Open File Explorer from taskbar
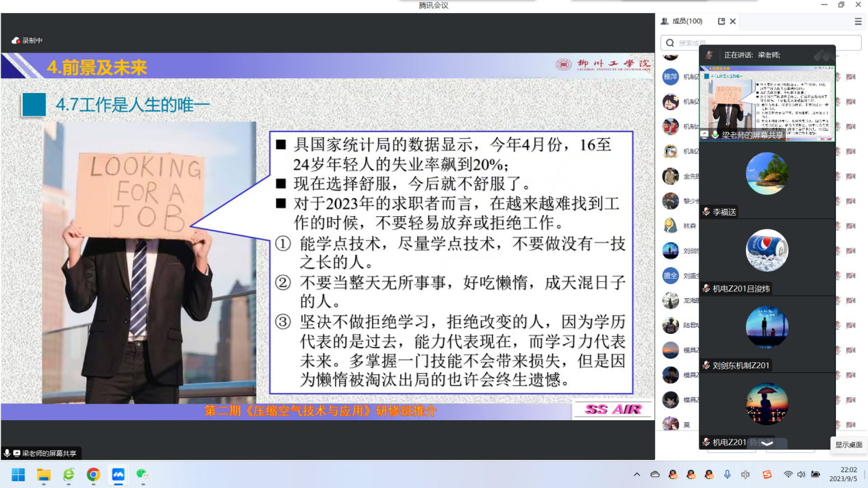This screenshot has width=868, height=488. 44,474
